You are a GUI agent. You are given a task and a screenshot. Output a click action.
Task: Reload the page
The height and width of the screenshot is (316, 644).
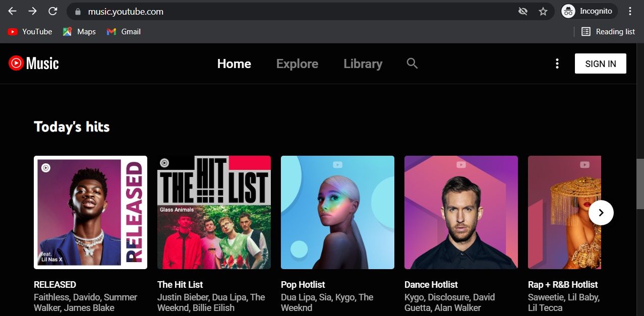point(52,11)
